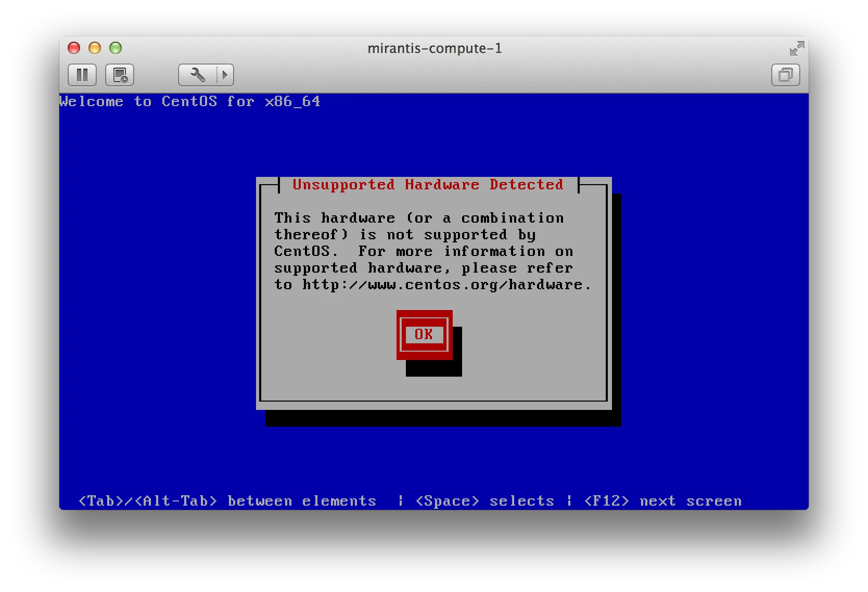This screenshot has width=868, height=592.
Task: Click the window title mirantis-compute-1
Action: (435, 48)
